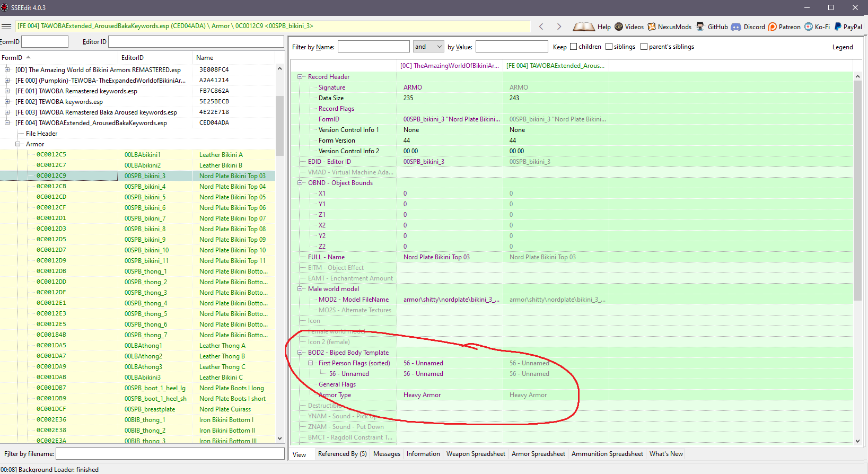868x474 pixels.
Task: Collapse the Record Header section
Action: (x=300, y=77)
